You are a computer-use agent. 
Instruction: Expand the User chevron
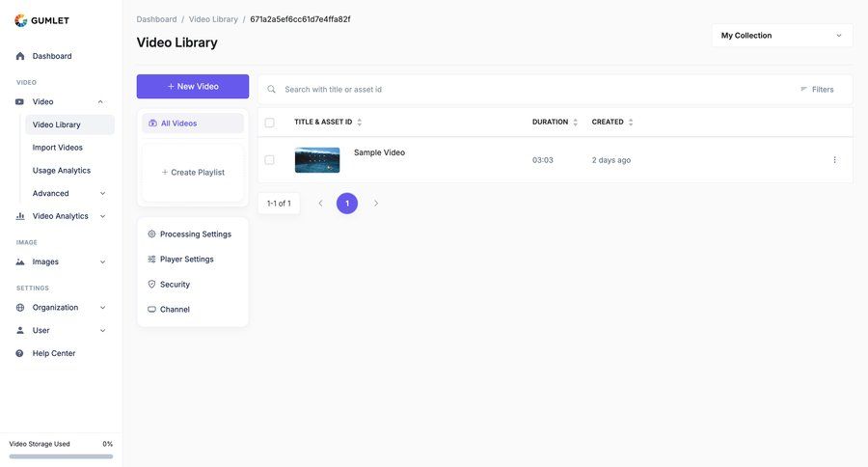coord(102,330)
